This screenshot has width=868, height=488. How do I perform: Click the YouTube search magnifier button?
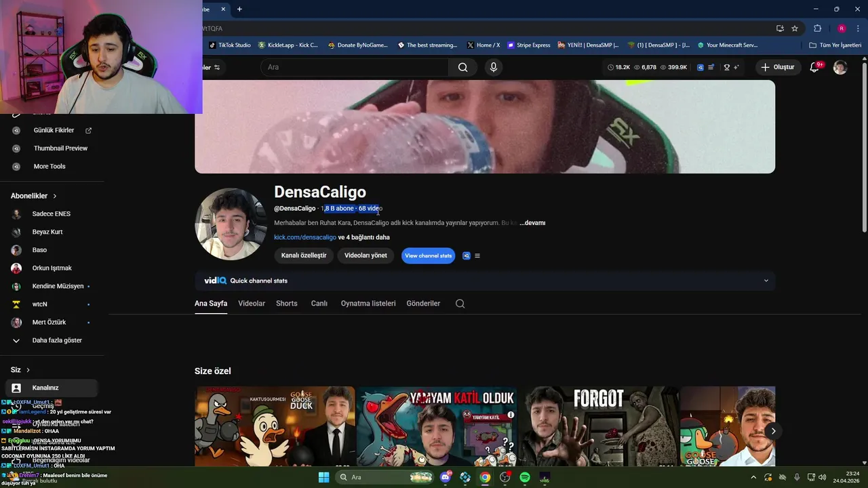tap(462, 67)
